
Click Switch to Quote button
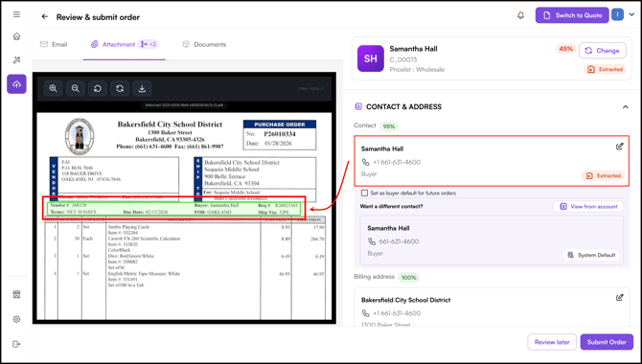pos(572,15)
